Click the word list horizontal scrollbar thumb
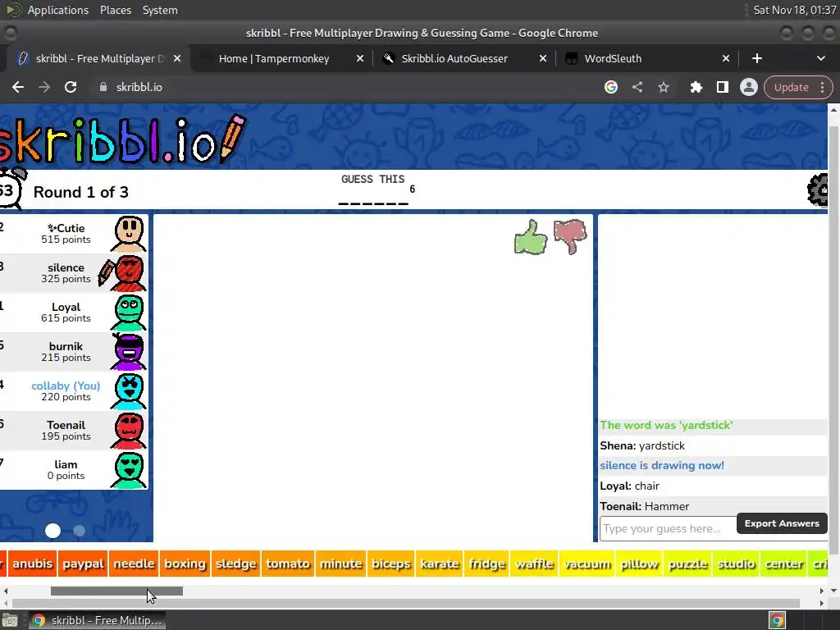 click(116, 591)
